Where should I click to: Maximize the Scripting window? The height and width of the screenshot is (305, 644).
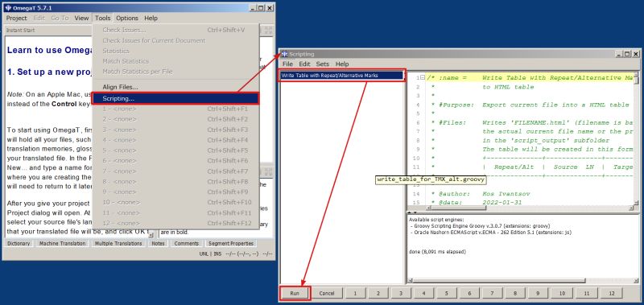[x=628, y=54]
